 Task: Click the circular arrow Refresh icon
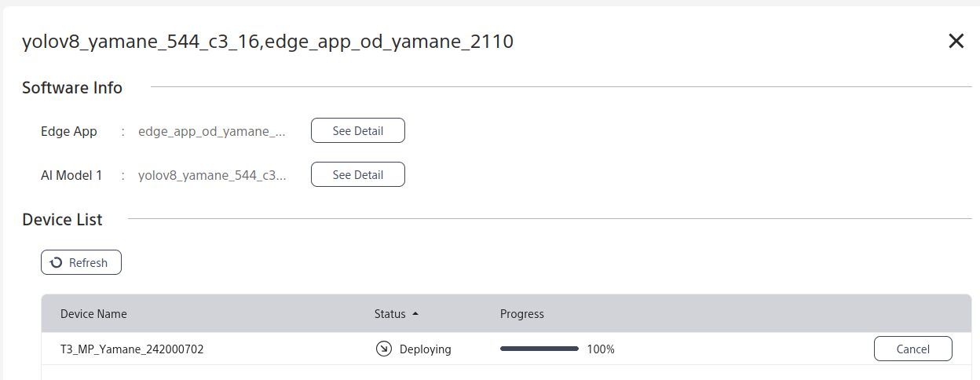[57, 263]
